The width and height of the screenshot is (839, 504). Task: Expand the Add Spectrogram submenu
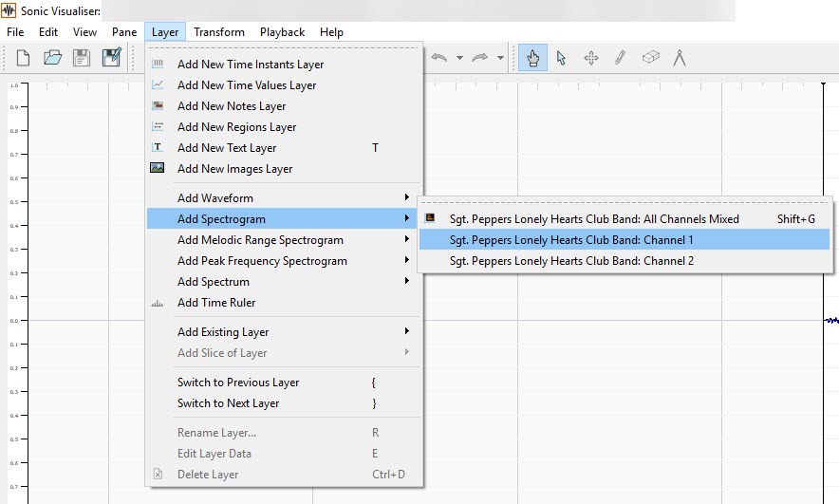point(283,219)
